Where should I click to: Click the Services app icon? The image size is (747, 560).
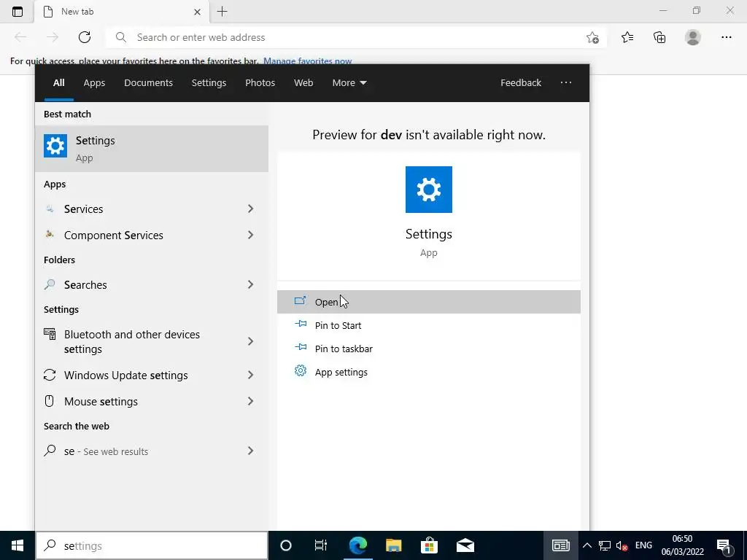click(50, 209)
